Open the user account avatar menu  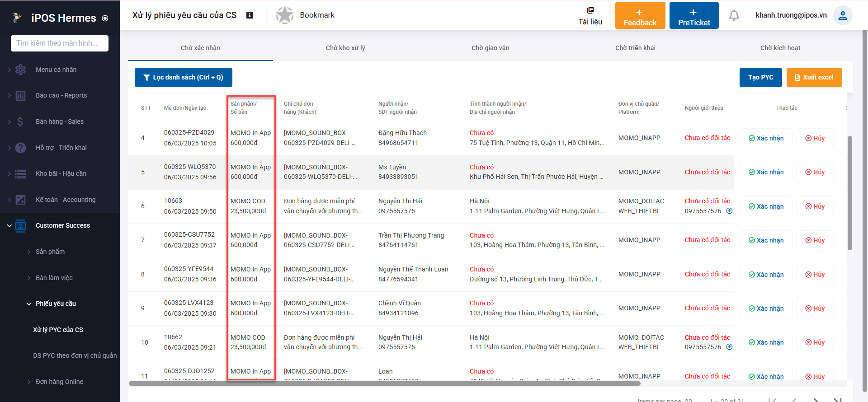pyautogui.click(x=843, y=15)
